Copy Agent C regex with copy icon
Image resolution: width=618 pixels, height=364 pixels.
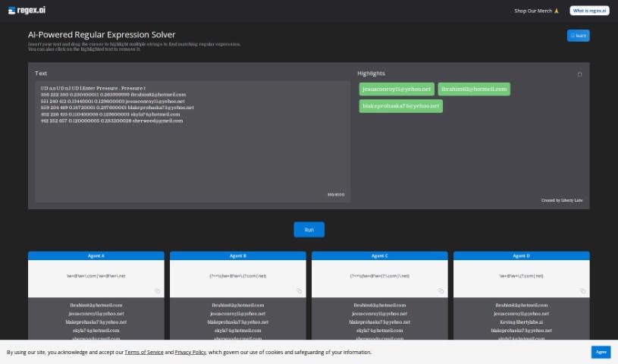tap(441, 291)
